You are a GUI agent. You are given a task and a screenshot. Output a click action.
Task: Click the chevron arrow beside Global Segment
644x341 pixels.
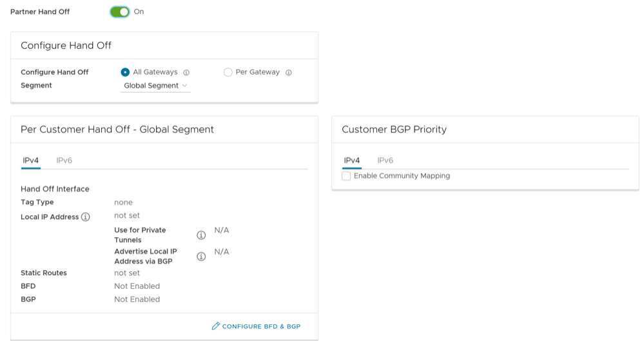(185, 86)
